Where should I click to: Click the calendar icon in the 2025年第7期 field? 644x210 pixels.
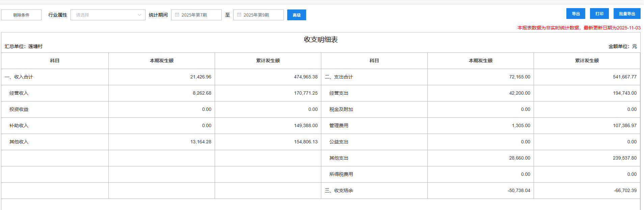177,15
